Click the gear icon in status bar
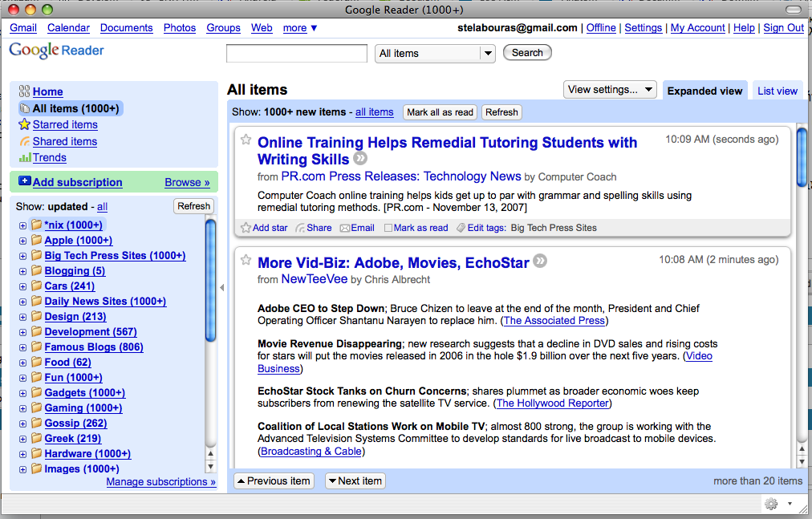Viewport: 812px width, 519px height. (771, 504)
